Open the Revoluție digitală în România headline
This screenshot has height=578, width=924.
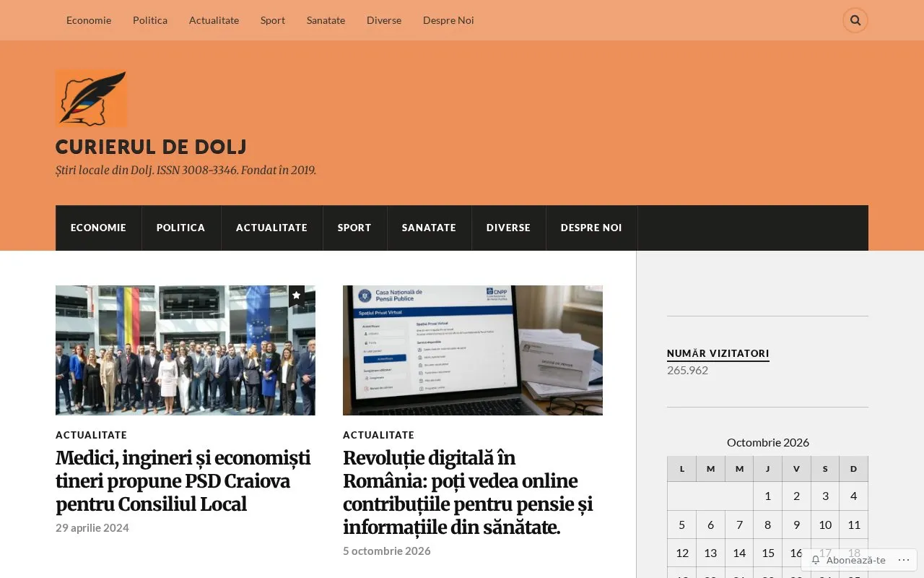468,493
